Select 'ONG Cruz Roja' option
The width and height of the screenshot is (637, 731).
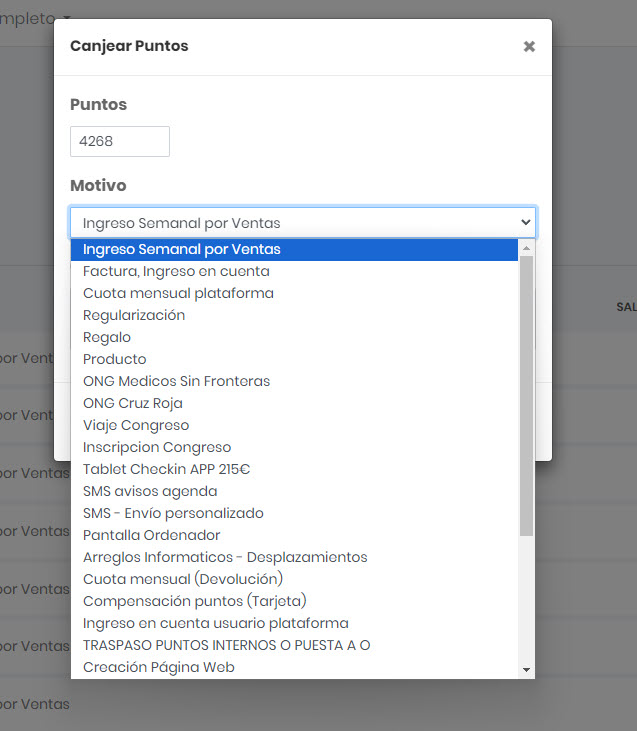pos(133,403)
